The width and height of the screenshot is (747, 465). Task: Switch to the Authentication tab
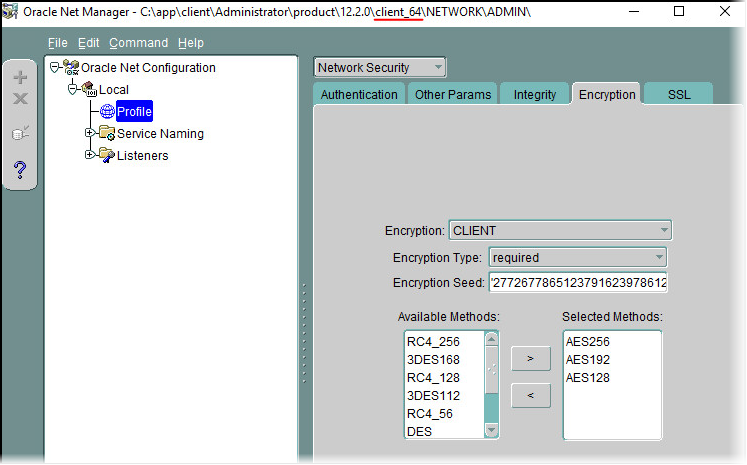click(358, 95)
